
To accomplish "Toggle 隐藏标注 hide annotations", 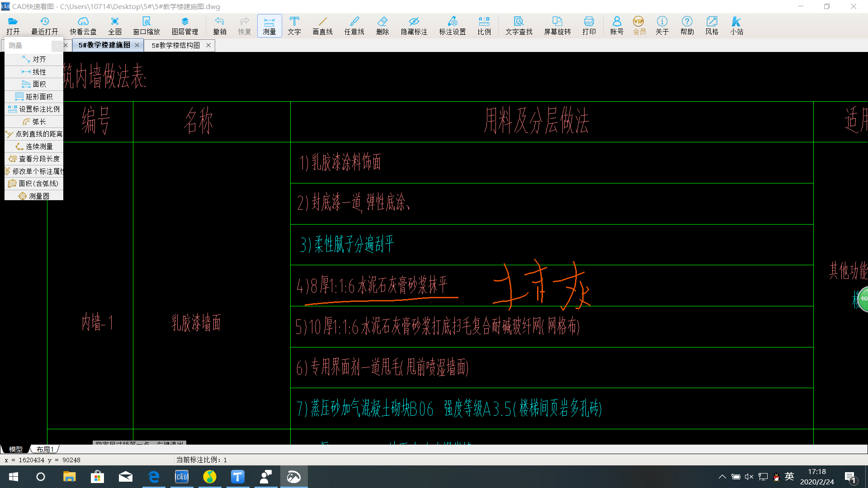I will (414, 26).
